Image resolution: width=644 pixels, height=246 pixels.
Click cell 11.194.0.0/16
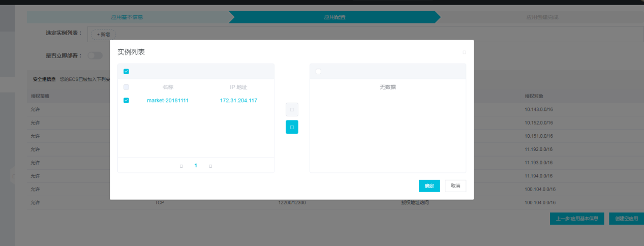pyautogui.click(x=540, y=176)
